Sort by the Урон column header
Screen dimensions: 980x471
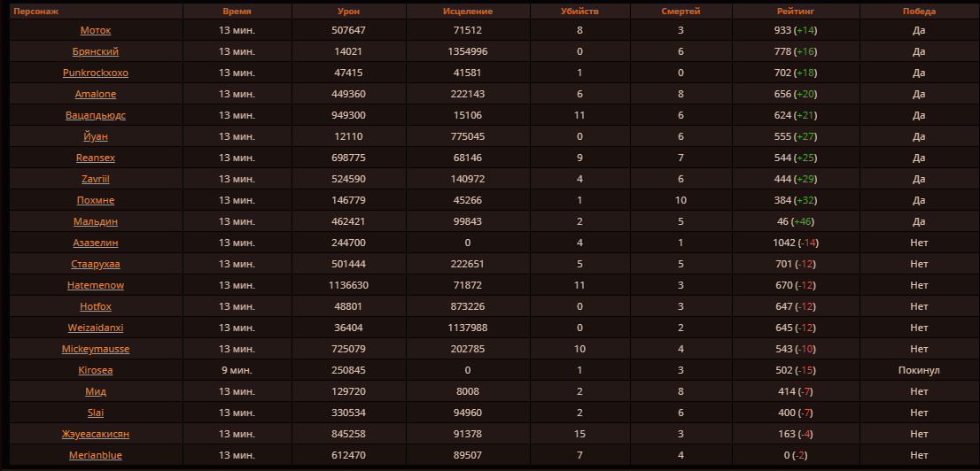tap(348, 12)
